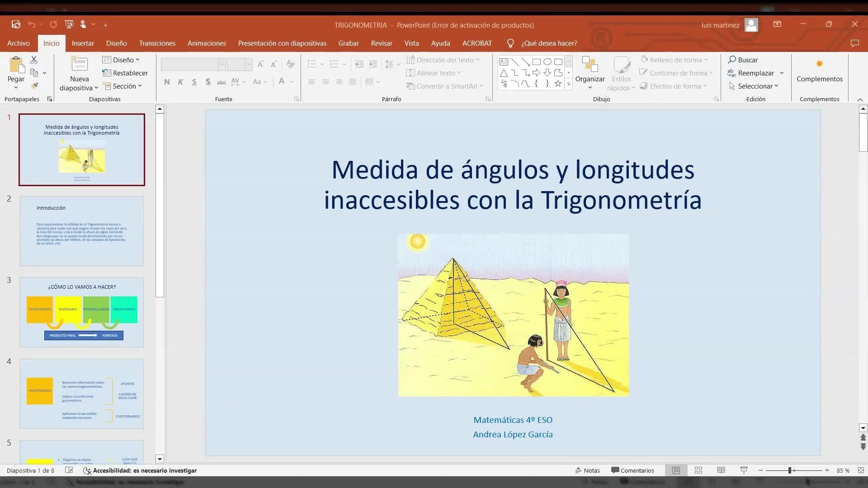Click the Organizar arrange icon
Screen dimensions: 868x488
[x=590, y=65]
